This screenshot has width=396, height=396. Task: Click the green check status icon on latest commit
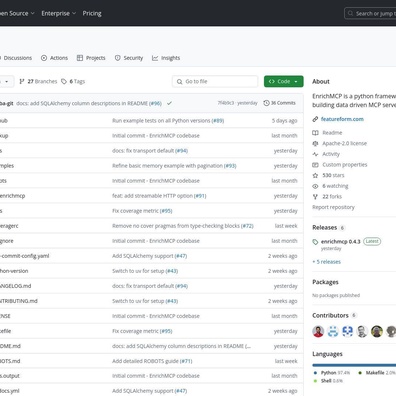point(169,103)
